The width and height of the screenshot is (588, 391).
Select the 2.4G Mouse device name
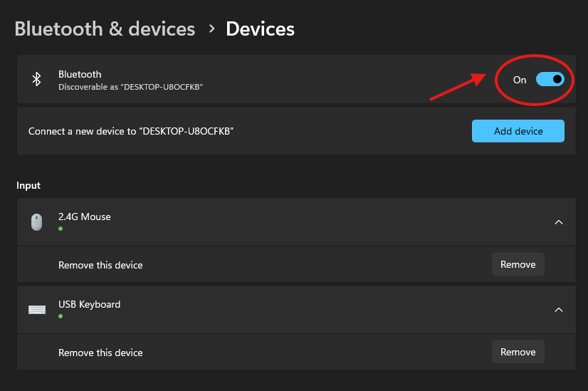coord(84,217)
